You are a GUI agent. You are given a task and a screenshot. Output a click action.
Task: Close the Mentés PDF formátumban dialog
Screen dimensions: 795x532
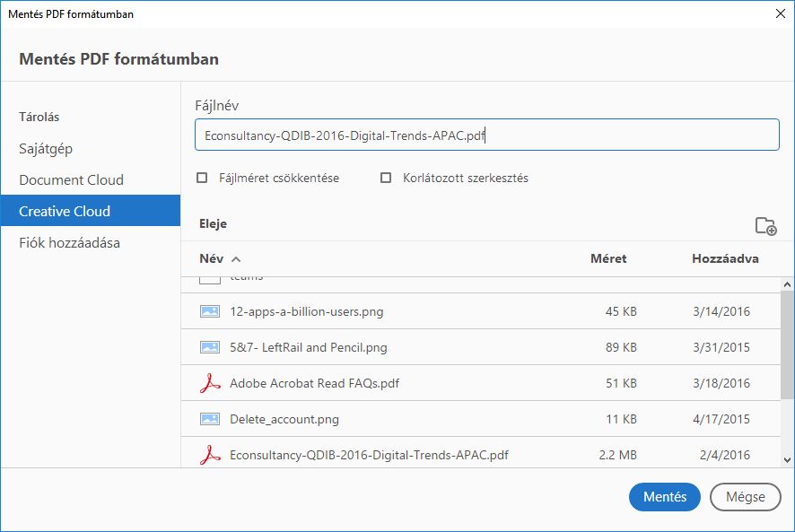point(778,14)
